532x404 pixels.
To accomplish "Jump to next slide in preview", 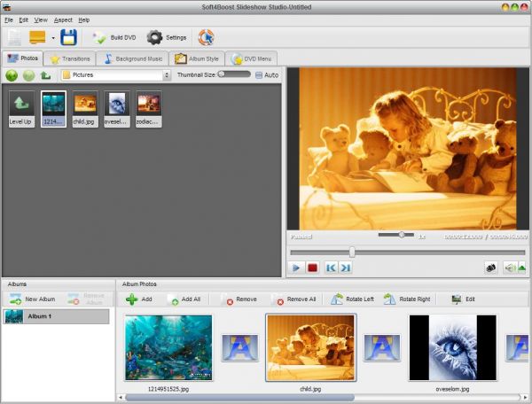I will [345, 267].
